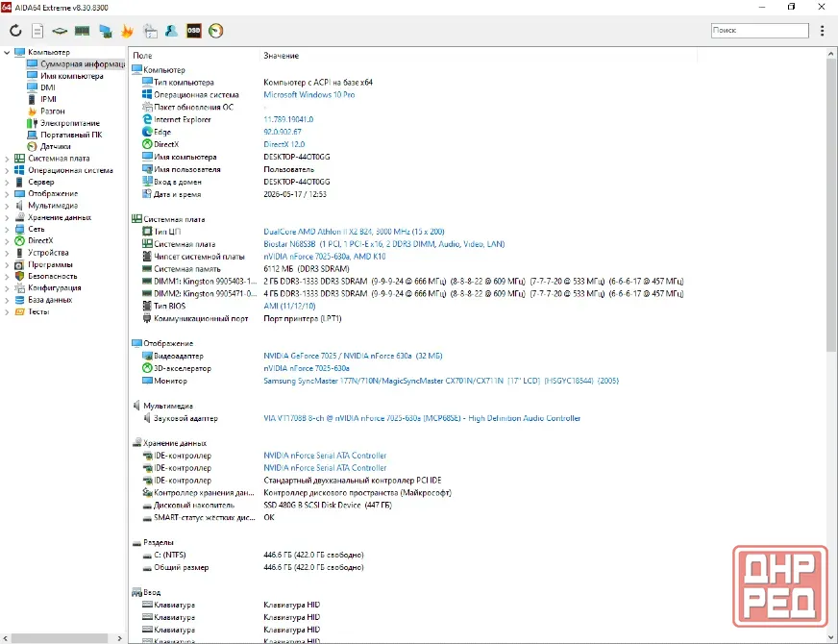Open Конфигурация in the sidebar tree
This screenshot has height=644, width=838.
[55, 288]
